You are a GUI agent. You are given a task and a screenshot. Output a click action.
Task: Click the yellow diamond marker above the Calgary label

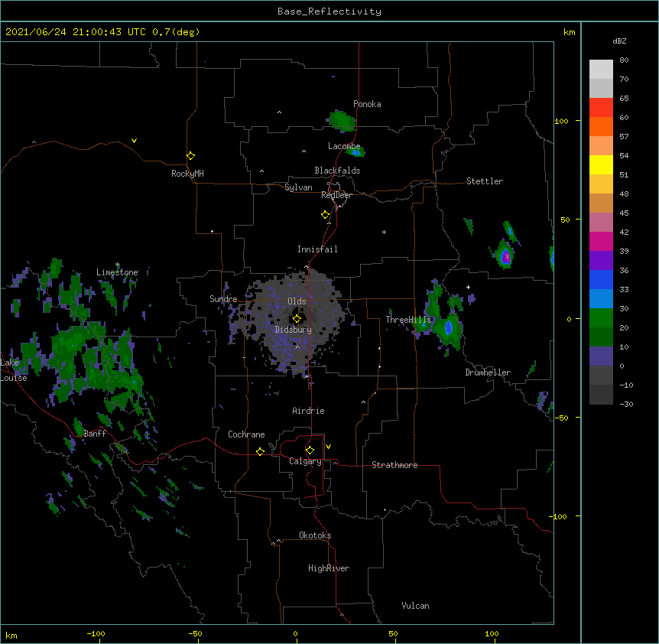(310, 450)
